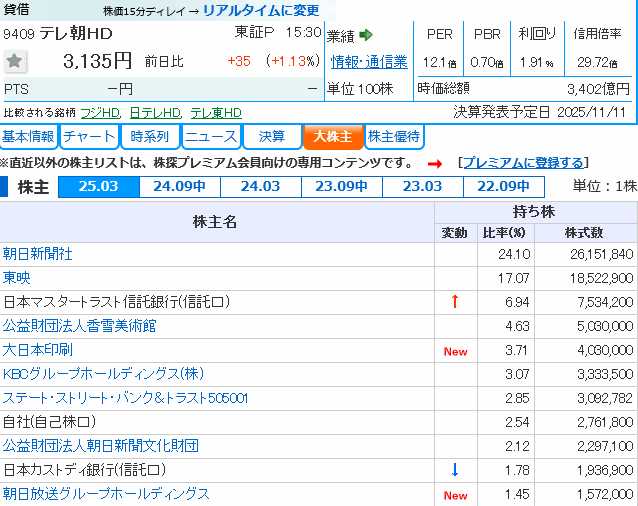
Task: Click the green arrow next to 業績
Action: tap(366, 35)
